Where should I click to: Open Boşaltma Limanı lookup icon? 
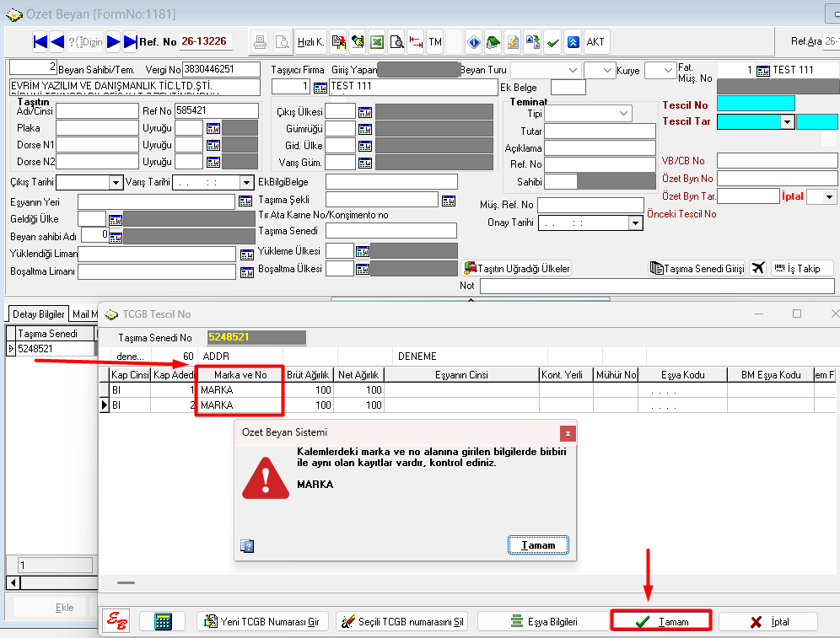tap(247, 272)
